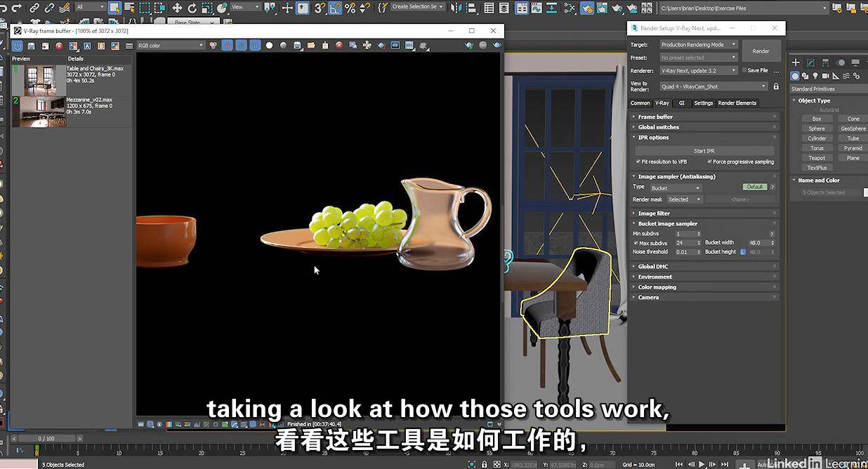868x469 pixels.
Task: Expand the Color mapping rollout
Action: click(x=704, y=287)
